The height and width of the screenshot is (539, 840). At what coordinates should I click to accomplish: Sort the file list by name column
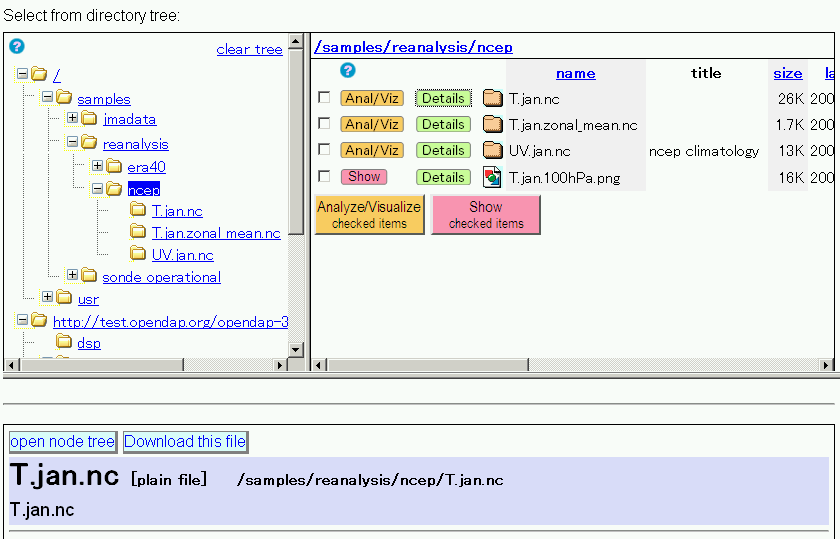coord(575,73)
